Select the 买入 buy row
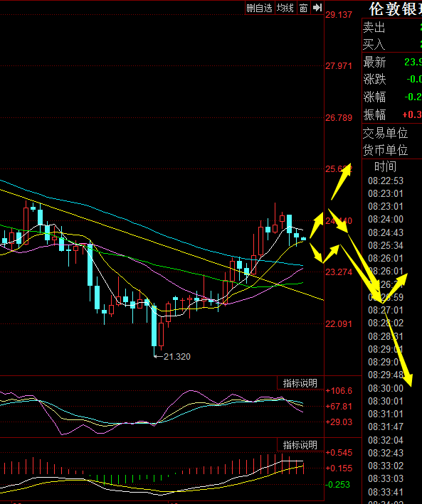422x504 pixels. pyautogui.click(x=392, y=44)
